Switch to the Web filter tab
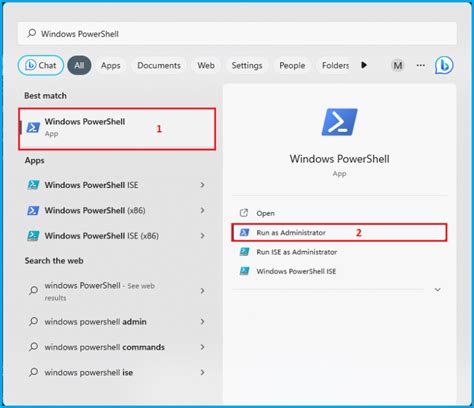This screenshot has width=474, height=408. coord(206,65)
